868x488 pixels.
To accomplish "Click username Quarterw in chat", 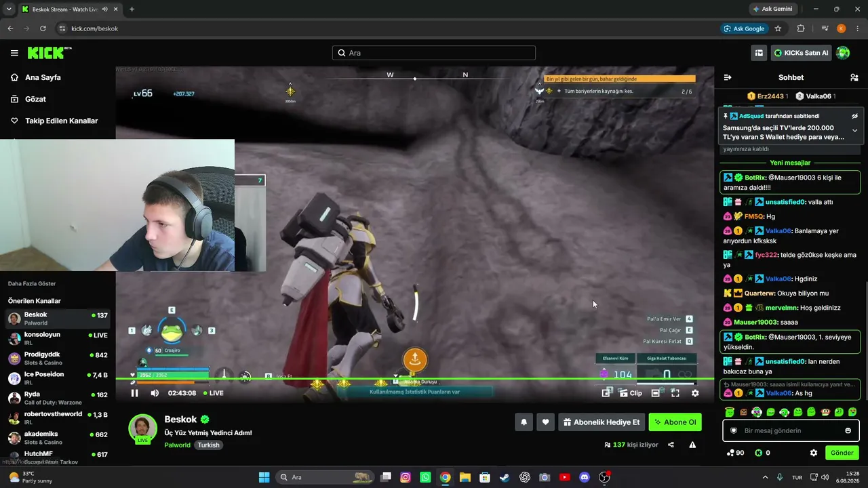I will click(759, 293).
